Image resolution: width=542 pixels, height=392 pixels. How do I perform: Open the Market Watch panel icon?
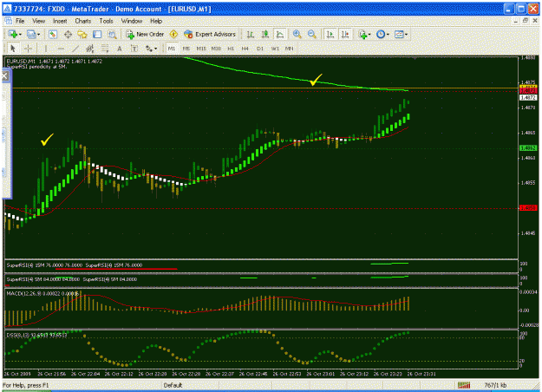(53, 34)
